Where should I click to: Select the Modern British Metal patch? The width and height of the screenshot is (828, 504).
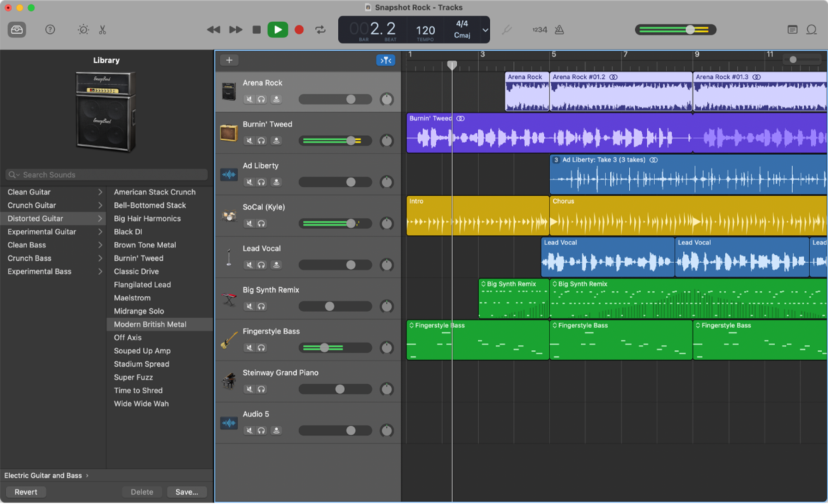point(150,324)
